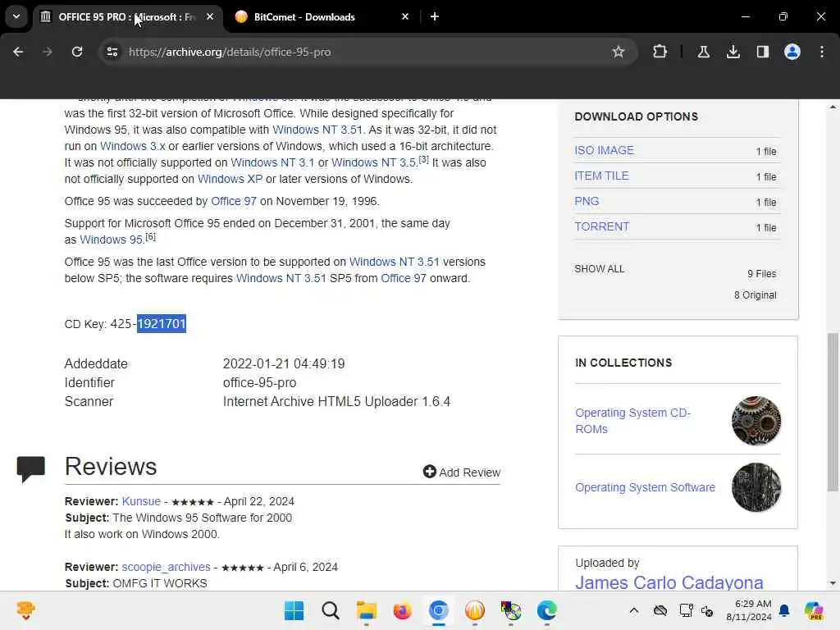Open the browser Downloads icon
This screenshot has height=630, width=840.
tap(733, 52)
